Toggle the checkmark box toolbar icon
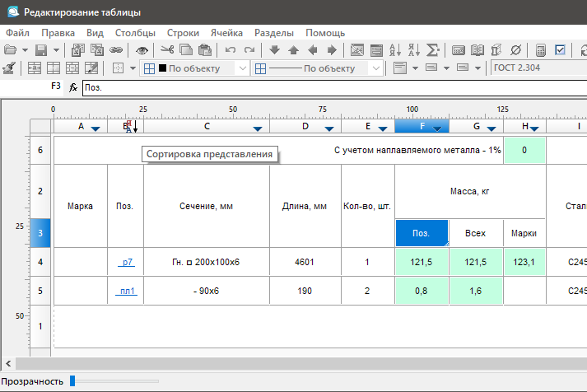587x392 pixels. [x=560, y=49]
